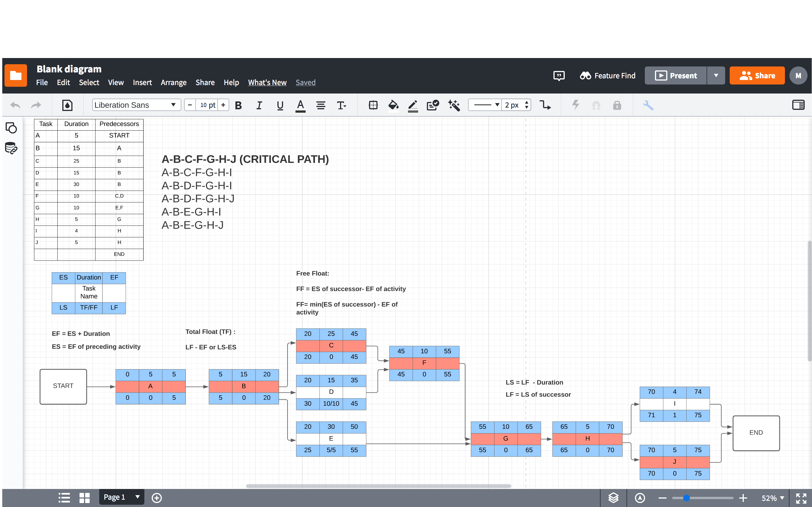The width and height of the screenshot is (812, 507).
Task: Click the wrench tools icon
Action: [648, 105]
